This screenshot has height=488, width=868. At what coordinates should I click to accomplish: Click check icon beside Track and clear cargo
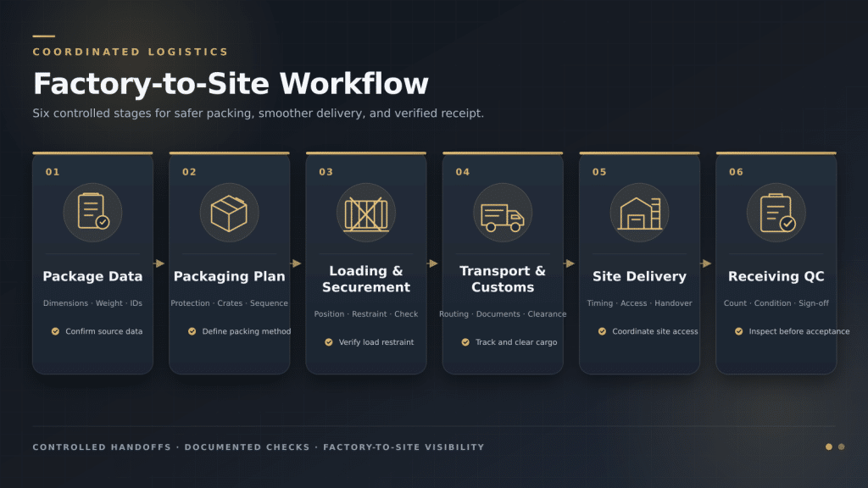tap(465, 342)
